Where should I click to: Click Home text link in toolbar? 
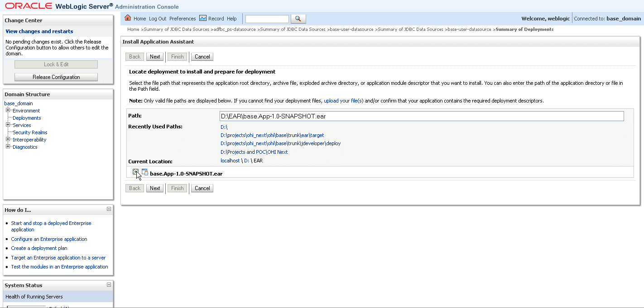139,19
